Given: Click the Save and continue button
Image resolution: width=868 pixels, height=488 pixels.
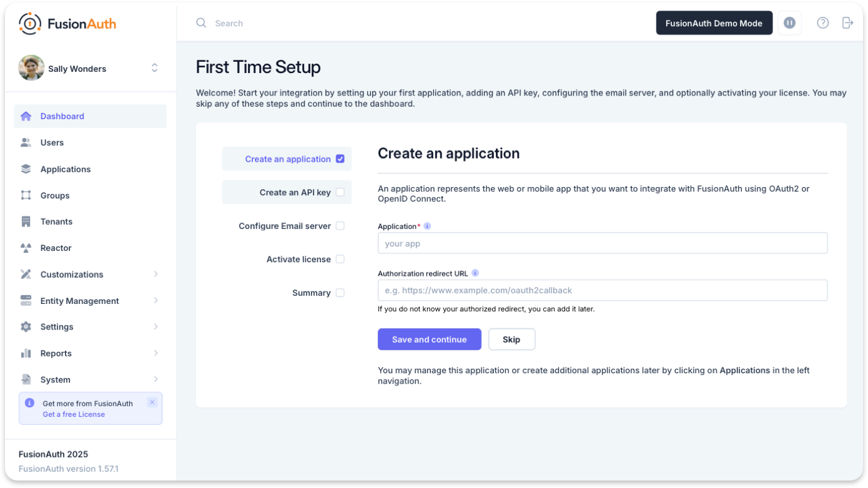Looking at the screenshot, I should (430, 339).
